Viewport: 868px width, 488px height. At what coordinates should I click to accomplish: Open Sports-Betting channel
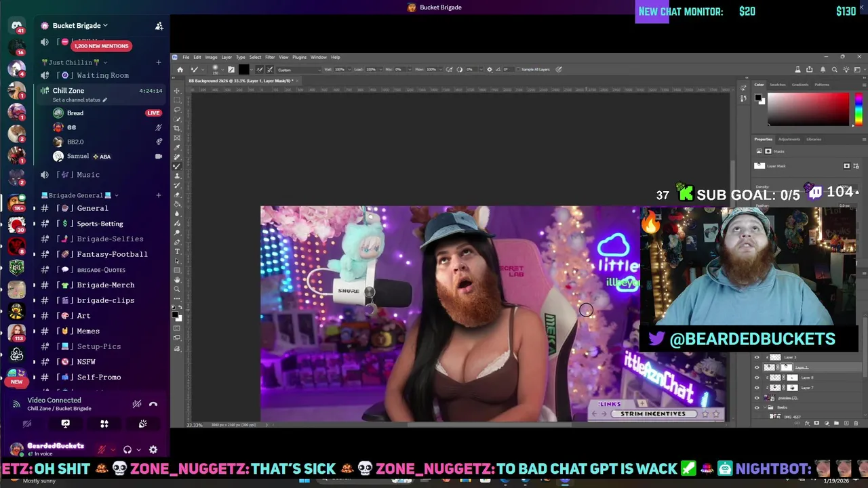[x=100, y=224]
